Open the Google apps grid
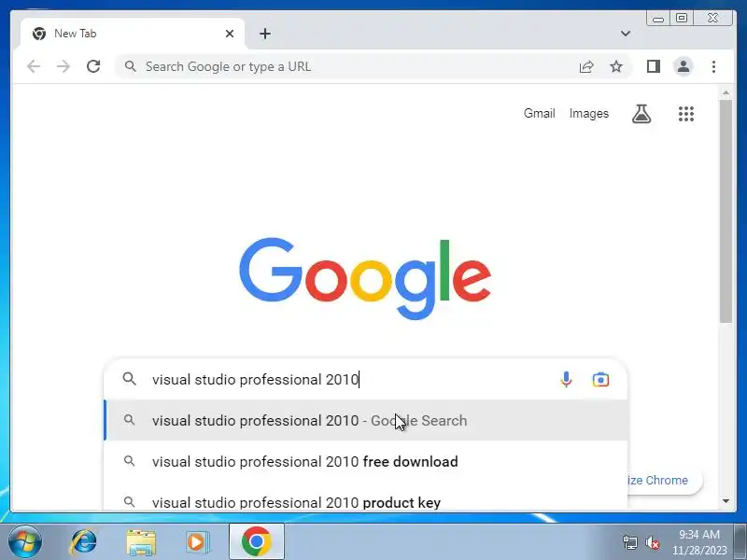Screen dimensions: 747x560 click(686, 114)
